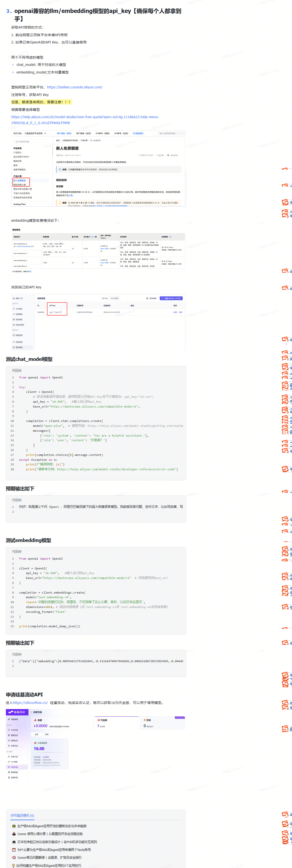This screenshot has height=868, width=292.
Task: Open Cursor 使用心得分享 suggestion
Action: (x=50, y=834)
